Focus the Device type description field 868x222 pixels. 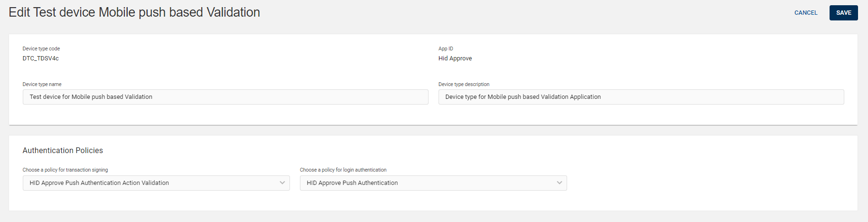(x=712, y=97)
